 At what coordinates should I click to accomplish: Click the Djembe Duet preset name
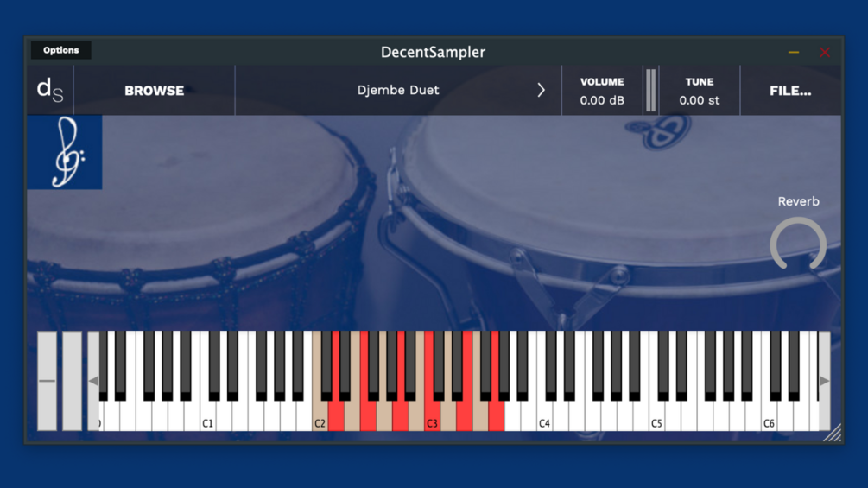pos(398,90)
